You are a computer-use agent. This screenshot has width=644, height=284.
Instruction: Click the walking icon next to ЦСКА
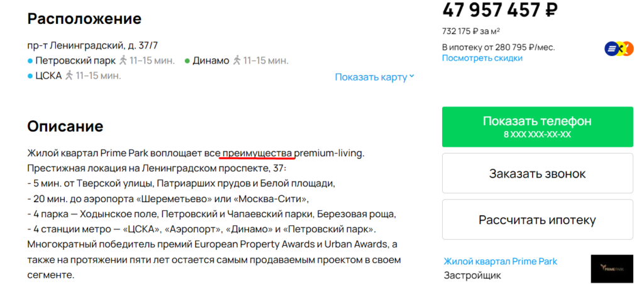[69, 76]
